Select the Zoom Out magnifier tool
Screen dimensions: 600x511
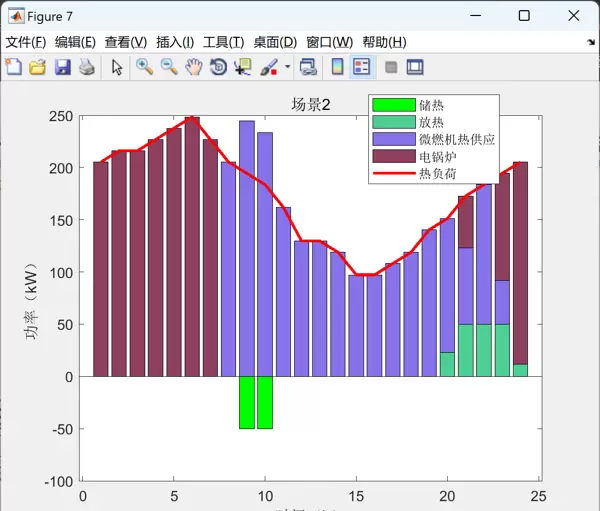tap(169, 67)
